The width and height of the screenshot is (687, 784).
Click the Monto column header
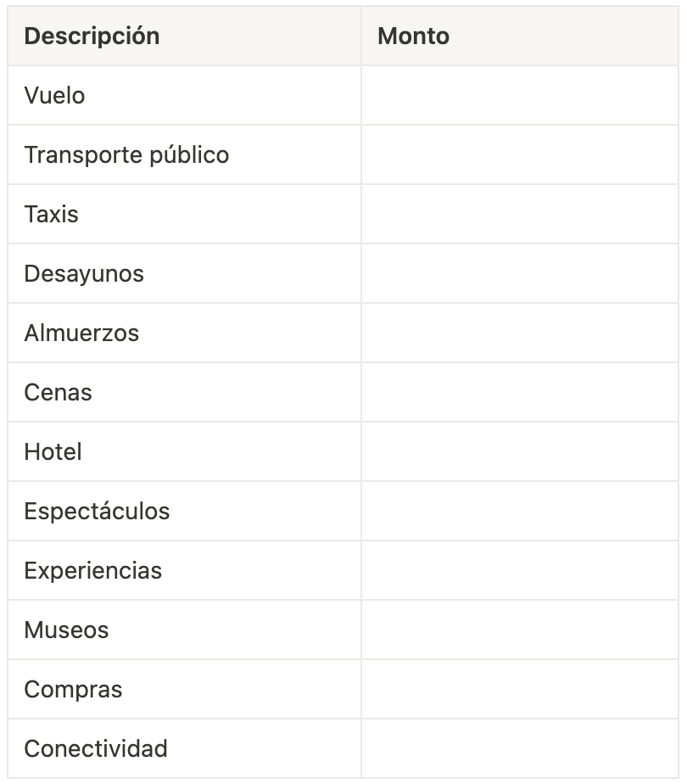tap(413, 36)
